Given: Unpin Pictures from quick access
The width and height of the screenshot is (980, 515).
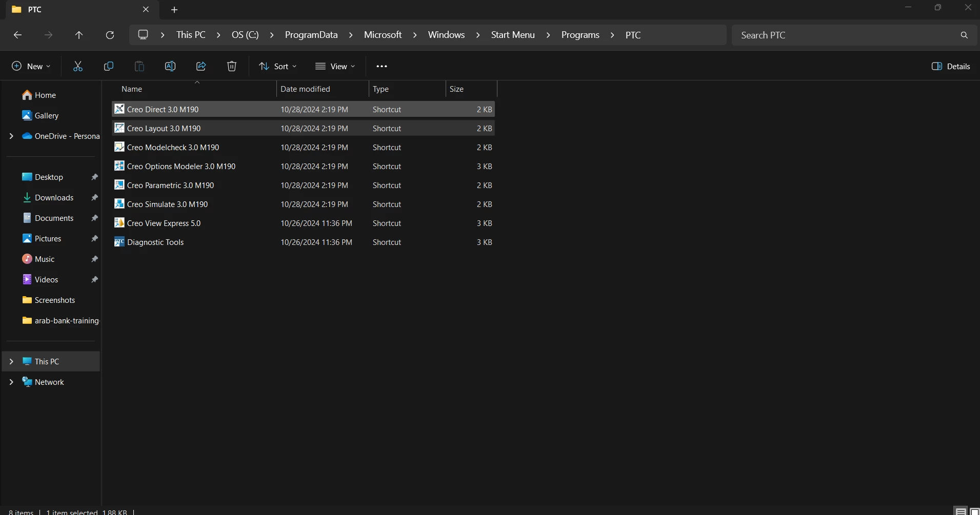Looking at the screenshot, I should (x=94, y=238).
